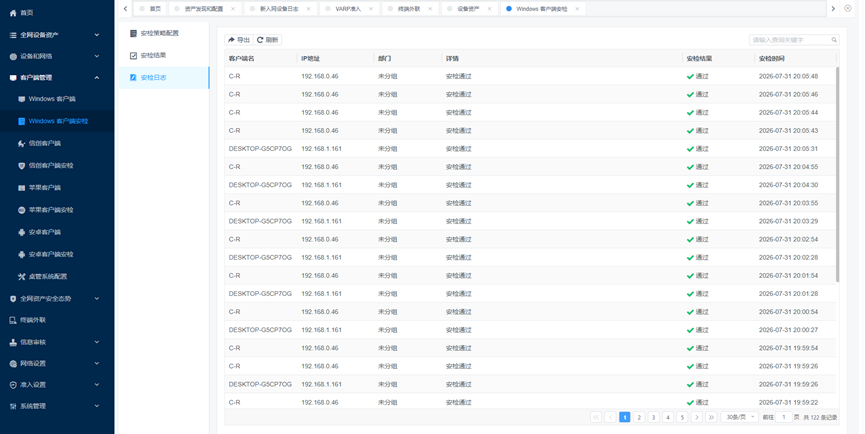Open 安检结果 in side panel

164,56
